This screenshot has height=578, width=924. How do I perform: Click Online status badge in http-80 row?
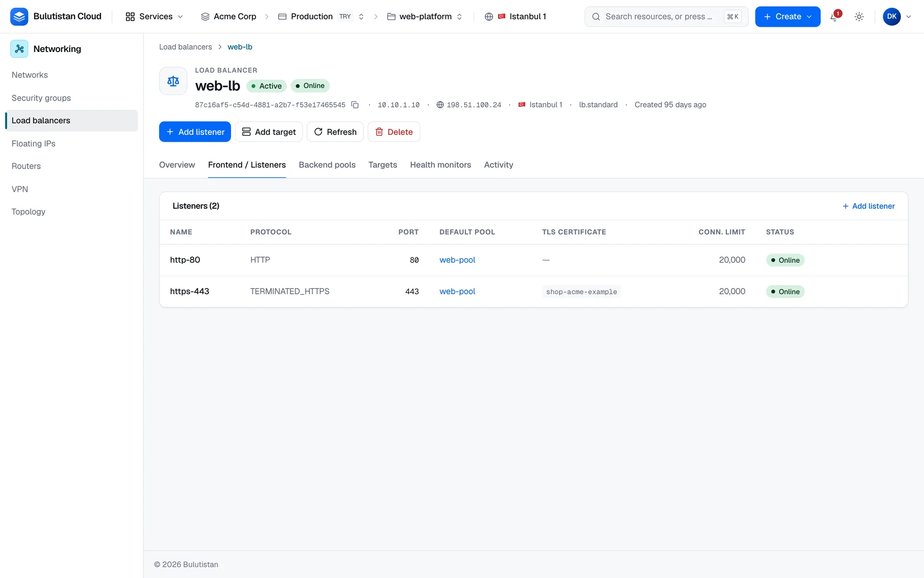click(785, 260)
